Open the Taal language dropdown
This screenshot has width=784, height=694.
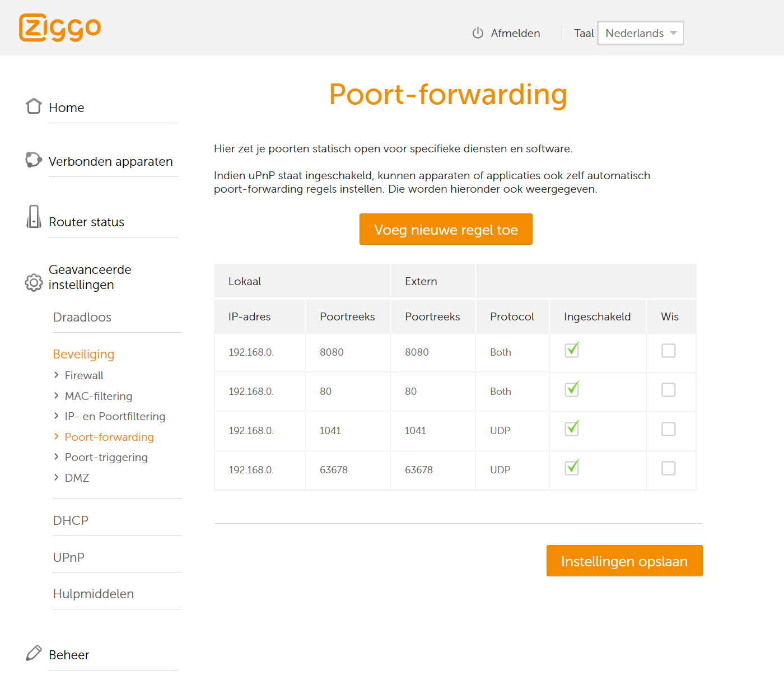[x=640, y=33]
